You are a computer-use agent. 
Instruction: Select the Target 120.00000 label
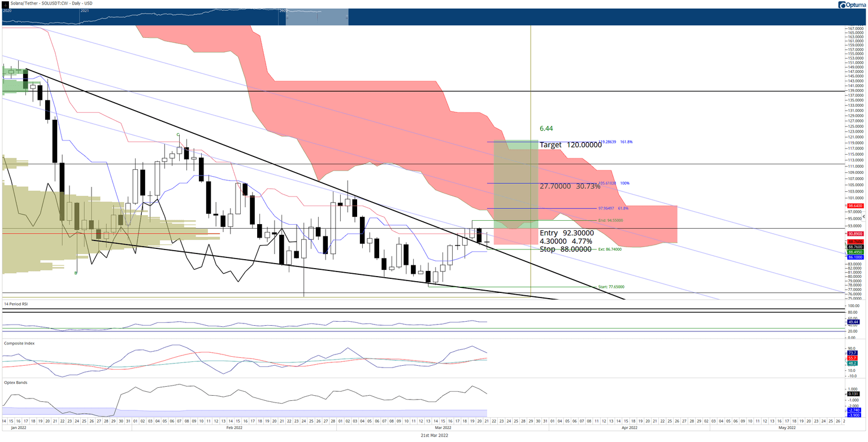[x=570, y=145]
